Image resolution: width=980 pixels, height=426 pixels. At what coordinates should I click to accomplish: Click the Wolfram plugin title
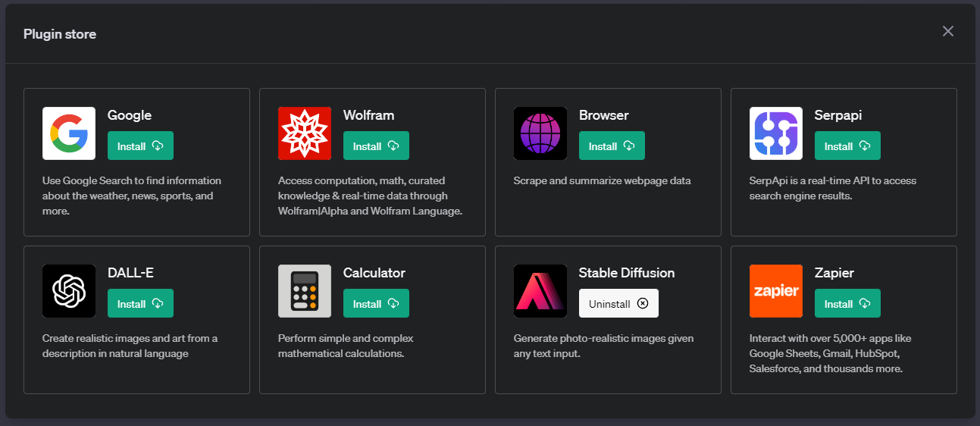368,115
